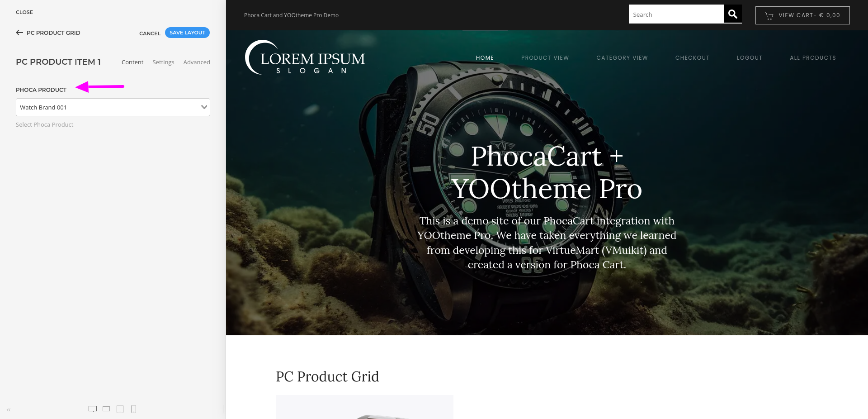Viewport: 868px width, 419px height.
Task: Open the Category View menu item
Action: tap(622, 58)
